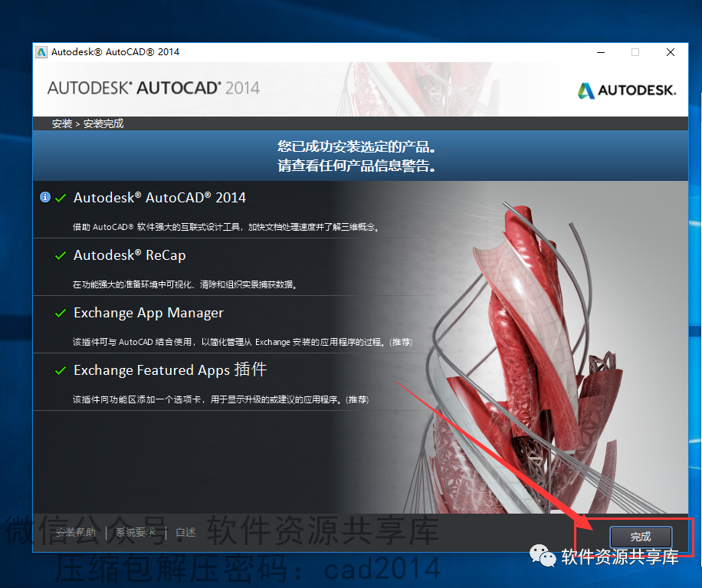Image resolution: width=702 pixels, height=588 pixels.
Task: Click the AUTODESK logo in the top-right corner
Action: [x=626, y=90]
